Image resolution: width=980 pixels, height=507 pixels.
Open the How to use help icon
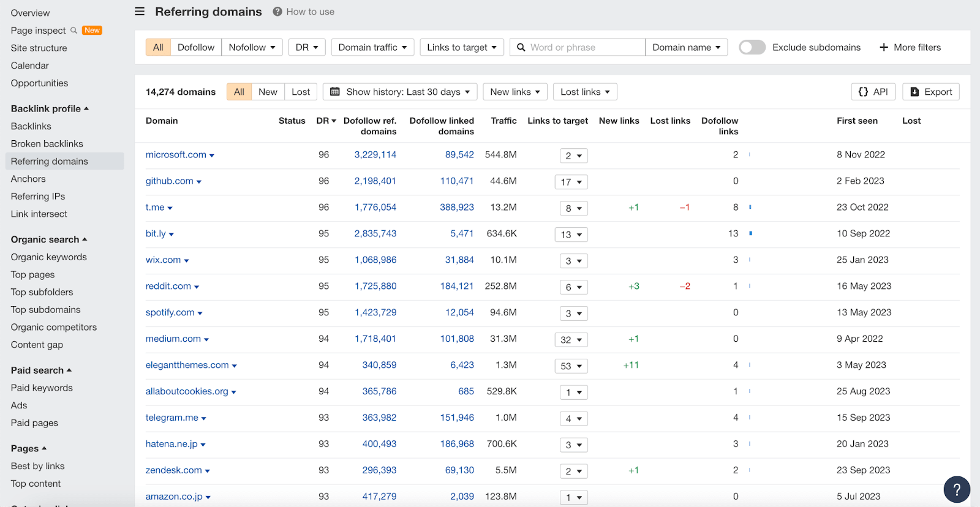coord(277,12)
